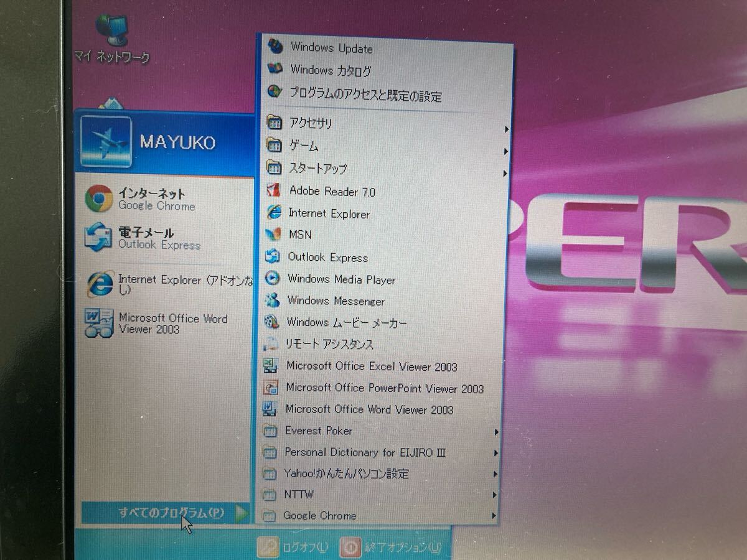Expand the Everest Poker submenu arrow
Screen dimensions: 747x560
click(497, 432)
